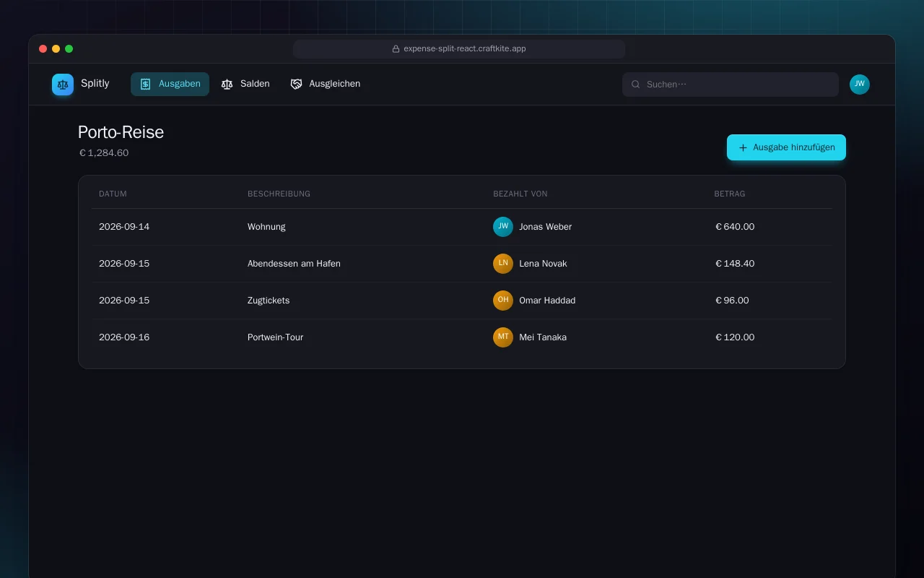
Task: Click the BESCHREIBUNG column header
Action: (x=279, y=194)
